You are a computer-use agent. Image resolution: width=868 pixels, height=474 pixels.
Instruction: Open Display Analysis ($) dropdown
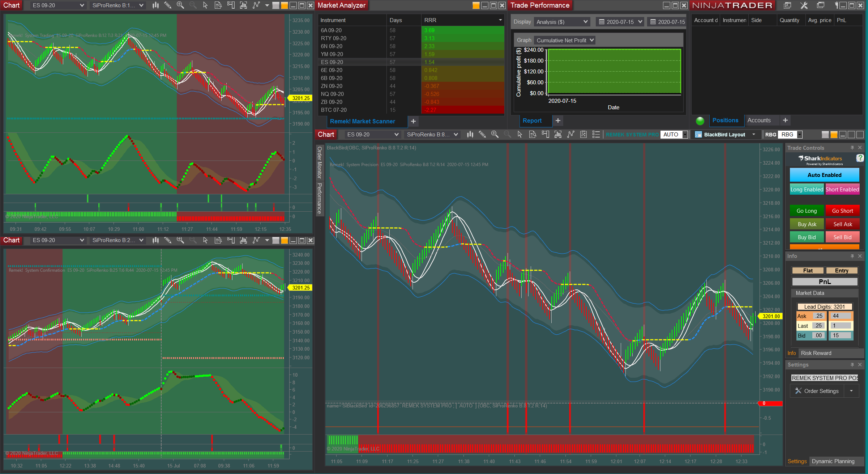coord(562,22)
